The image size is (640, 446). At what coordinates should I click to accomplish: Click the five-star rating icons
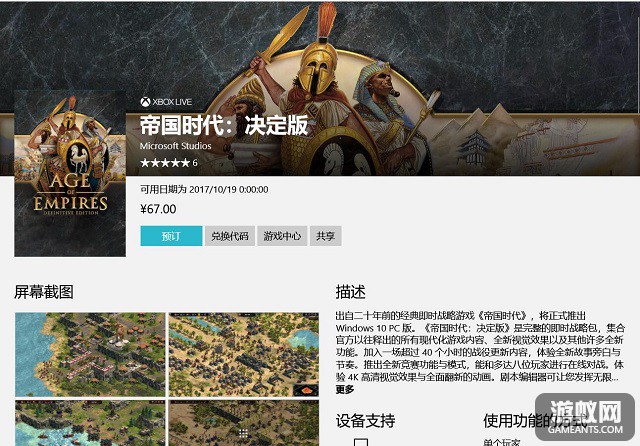tap(165, 163)
